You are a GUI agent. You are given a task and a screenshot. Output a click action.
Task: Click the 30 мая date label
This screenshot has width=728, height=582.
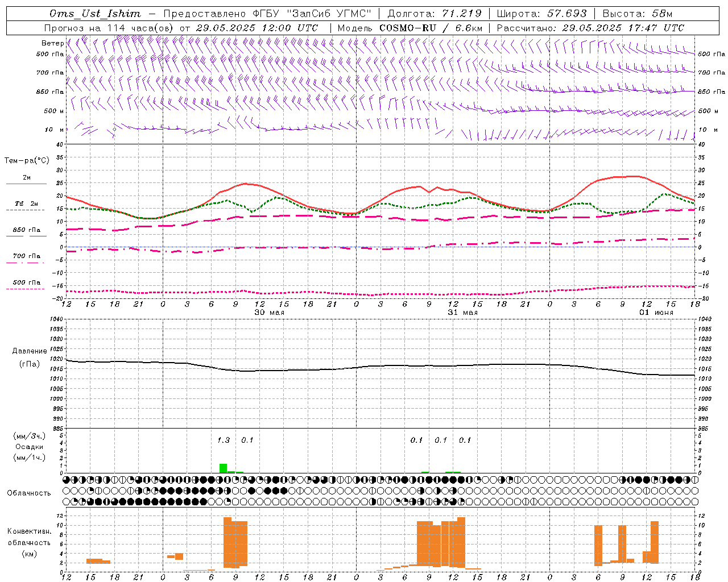pos(270,313)
